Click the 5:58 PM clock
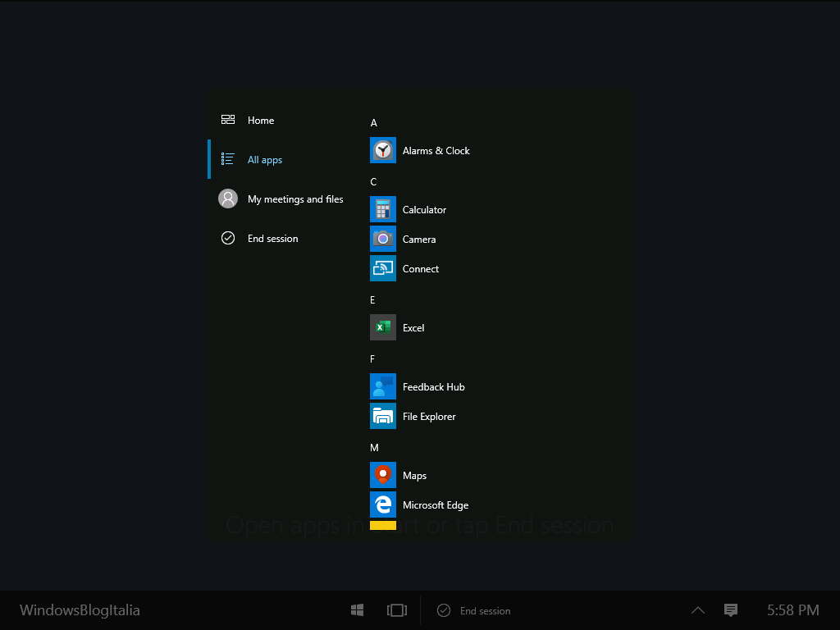Image resolution: width=840 pixels, height=630 pixels. point(793,610)
